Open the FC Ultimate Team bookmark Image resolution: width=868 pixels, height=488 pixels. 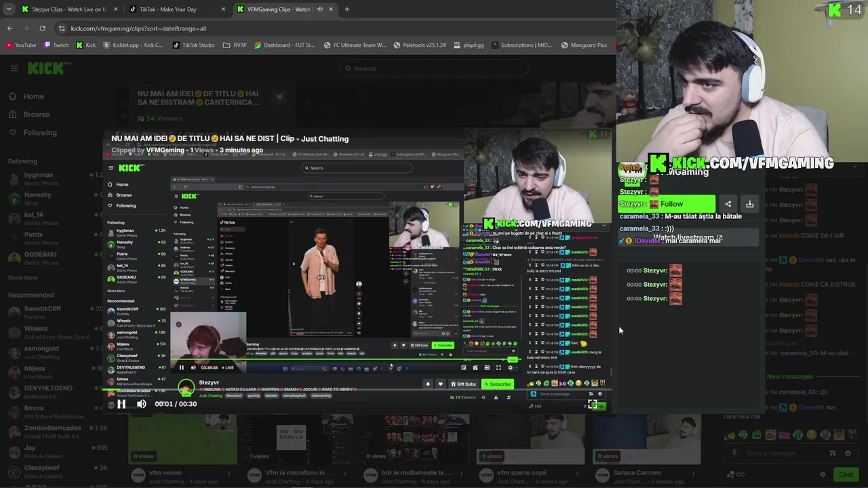coord(354,45)
